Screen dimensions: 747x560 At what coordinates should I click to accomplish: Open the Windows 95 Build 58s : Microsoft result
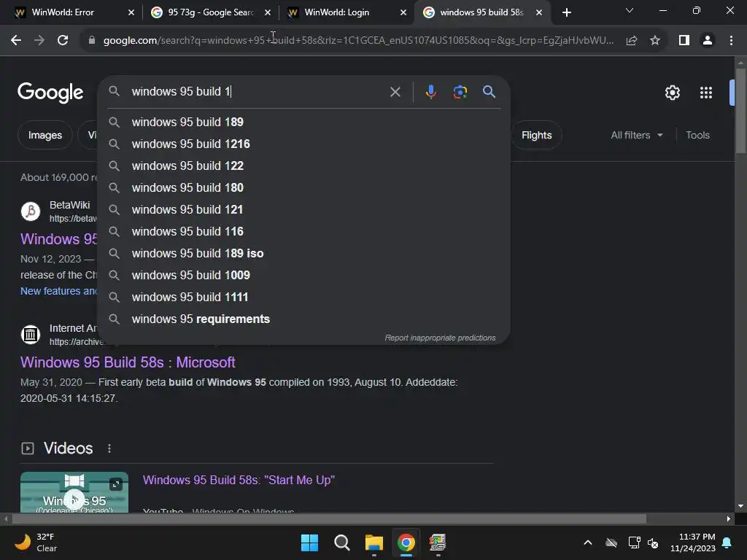click(128, 362)
